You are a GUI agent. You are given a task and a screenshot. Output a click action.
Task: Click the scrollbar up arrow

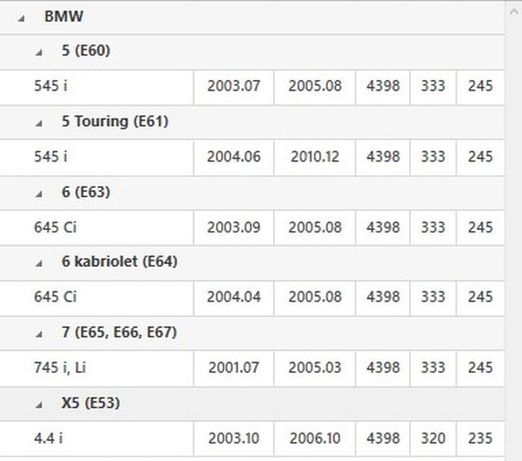pos(514,12)
